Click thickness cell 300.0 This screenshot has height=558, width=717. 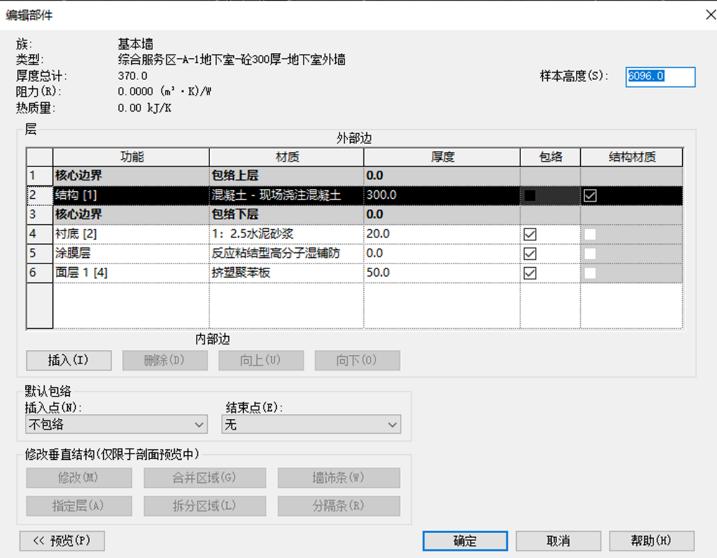[442, 195]
